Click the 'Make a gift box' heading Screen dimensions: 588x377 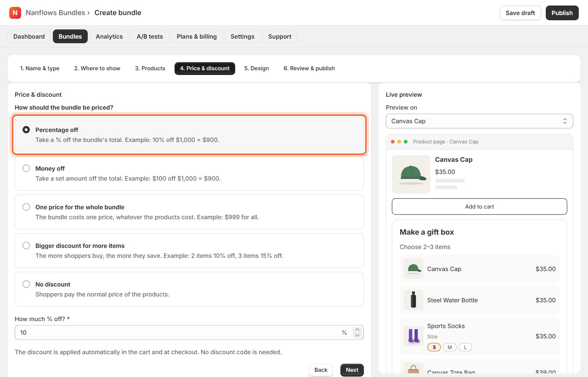(x=427, y=232)
